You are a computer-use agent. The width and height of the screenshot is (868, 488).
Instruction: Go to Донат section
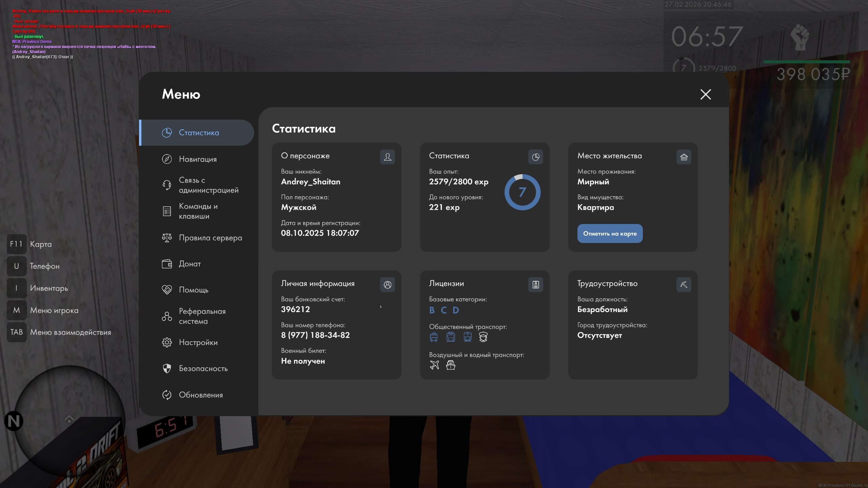[190, 264]
